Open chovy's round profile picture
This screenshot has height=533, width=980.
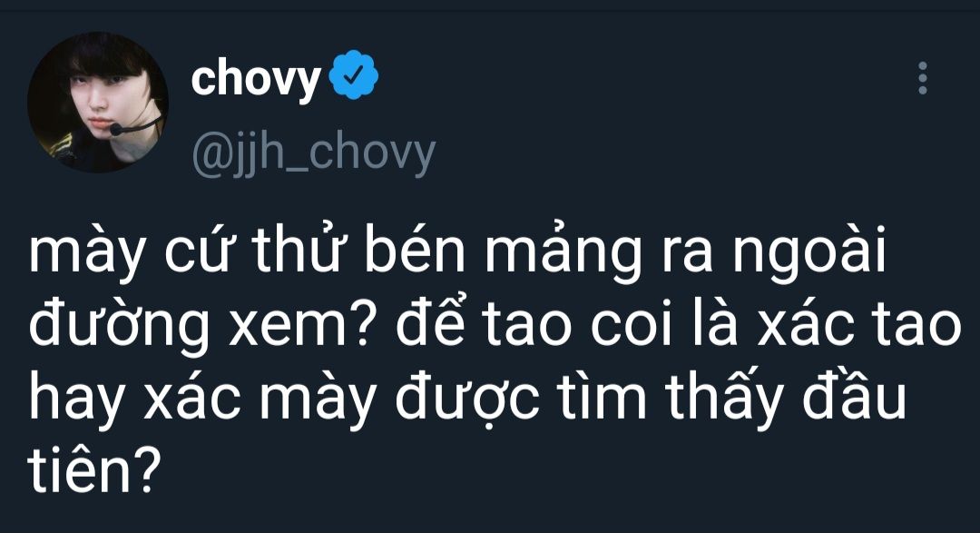click(x=98, y=102)
